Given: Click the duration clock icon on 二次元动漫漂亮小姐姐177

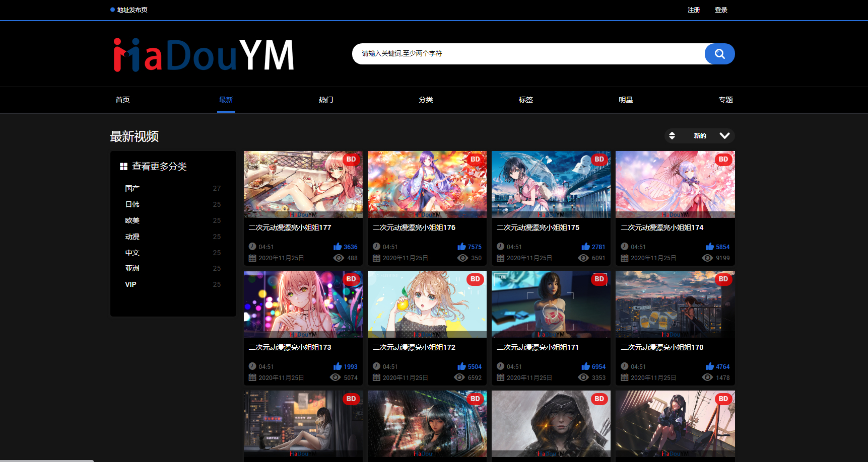Looking at the screenshot, I should tap(252, 247).
